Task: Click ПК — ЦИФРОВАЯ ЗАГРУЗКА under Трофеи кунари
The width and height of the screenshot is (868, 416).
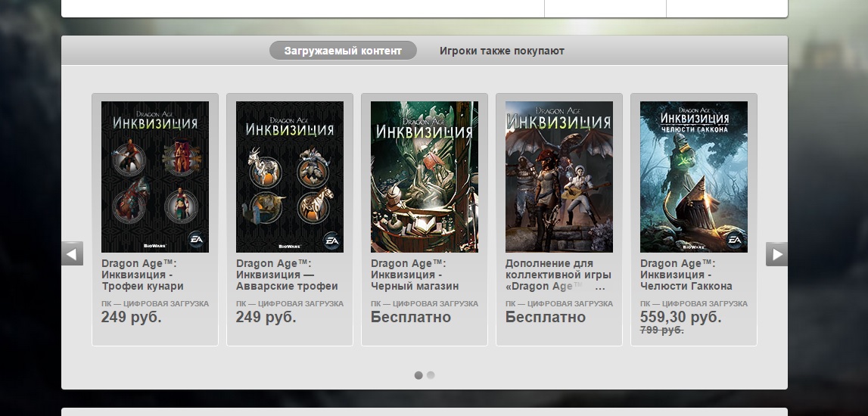Action: 155,304
